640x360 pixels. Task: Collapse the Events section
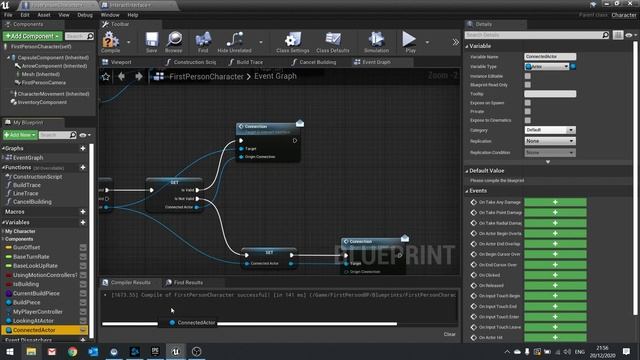point(467,191)
